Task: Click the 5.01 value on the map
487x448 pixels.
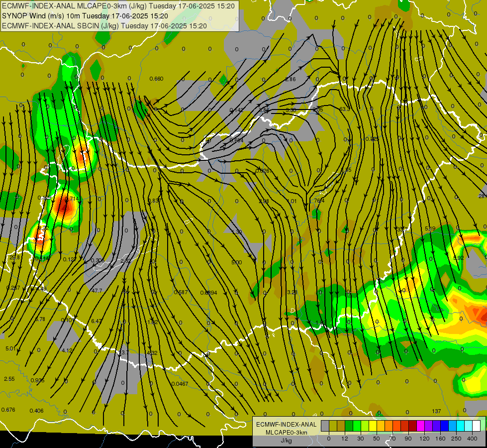Action: pos(10,348)
